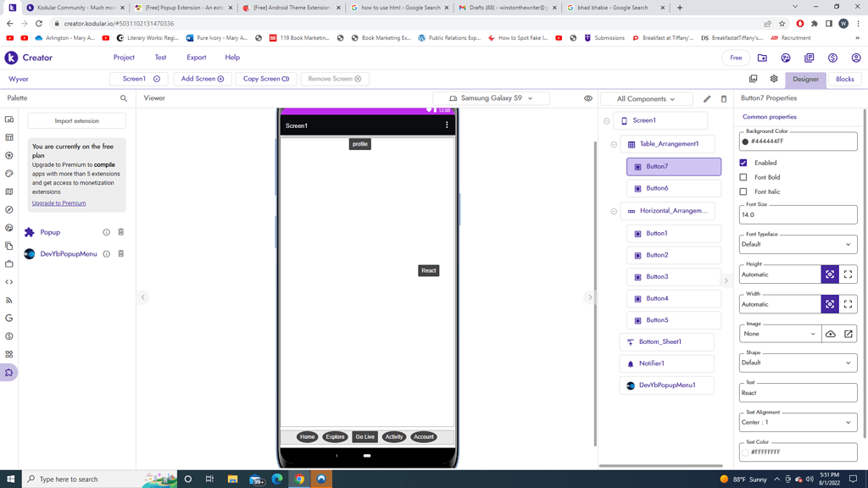Edit the Font Size field
The width and height of the screenshot is (868, 488).
(x=798, y=214)
